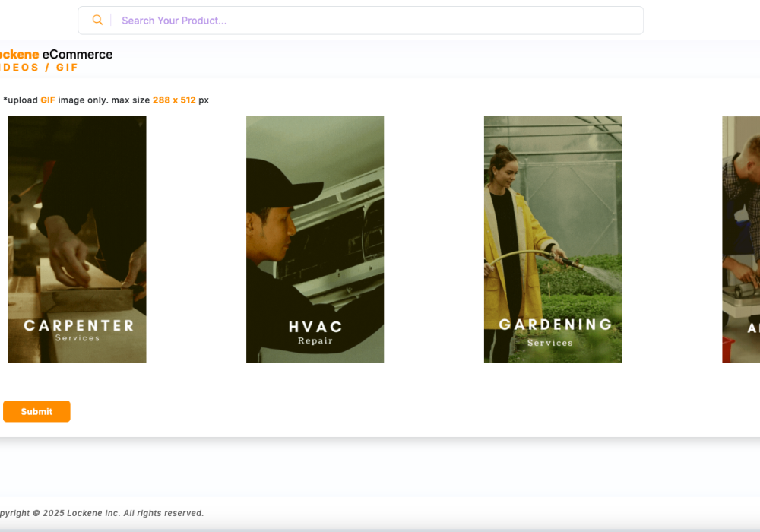Click the CARPENTER caption text
This screenshot has width=760, height=532.
pyautogui.click(x=78, y=325)
